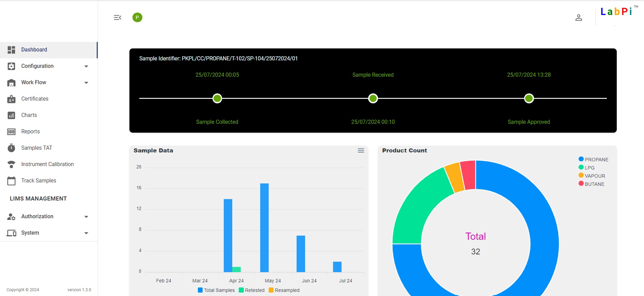
Task: Expand the Authorization submenu arrow
Action: 86,217
